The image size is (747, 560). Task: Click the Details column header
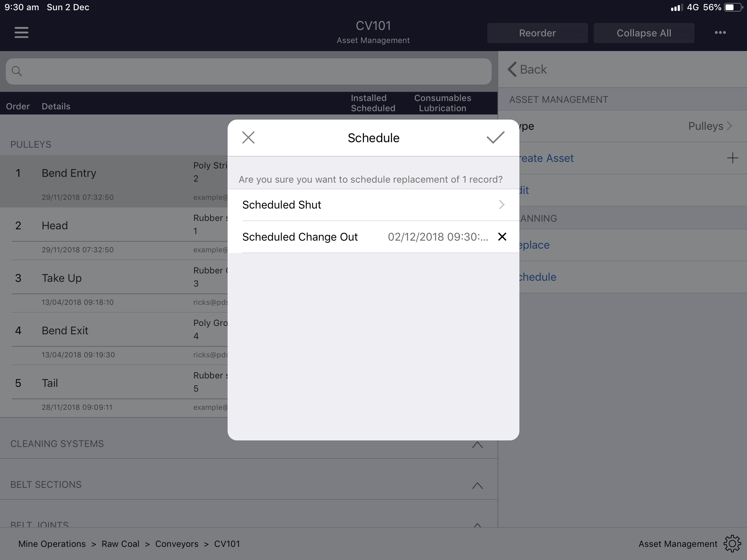coord(56,106)
